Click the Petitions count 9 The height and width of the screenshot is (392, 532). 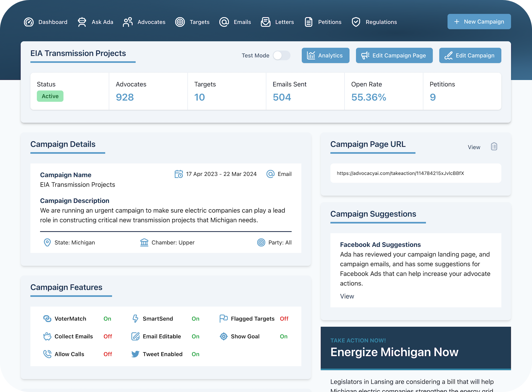(x=433, y=97)
